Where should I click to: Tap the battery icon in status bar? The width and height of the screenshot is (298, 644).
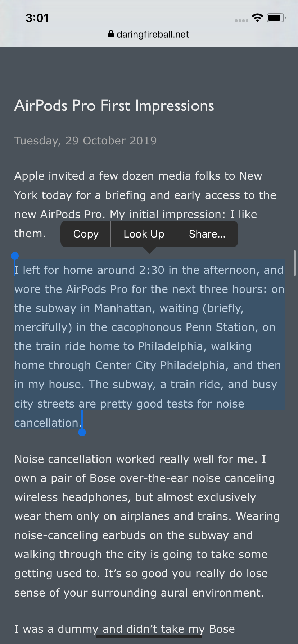point(276,18)
